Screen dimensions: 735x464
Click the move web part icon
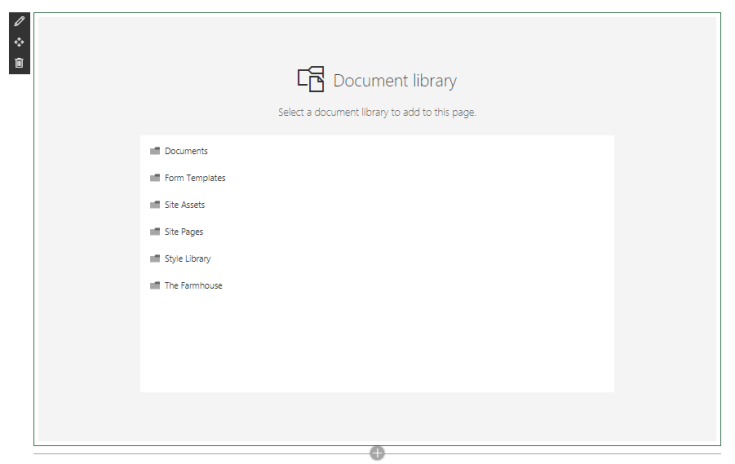[x=18, y=43]
